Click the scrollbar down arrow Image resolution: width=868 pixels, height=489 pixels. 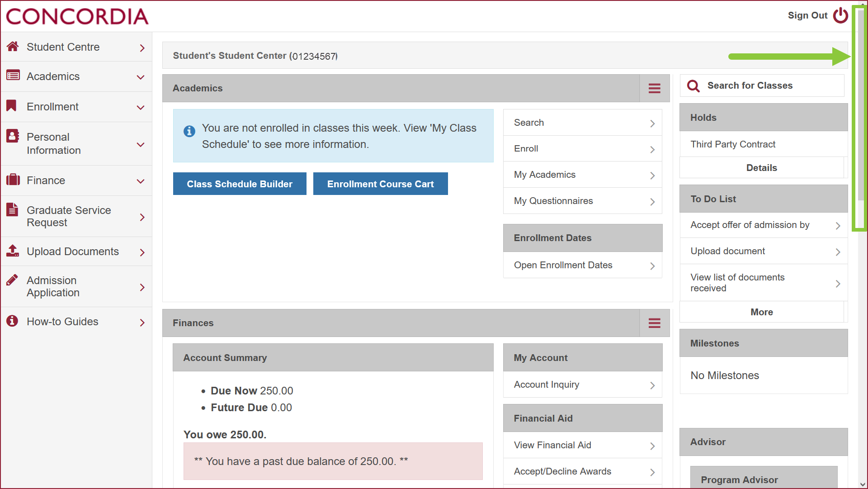(863, 484)
